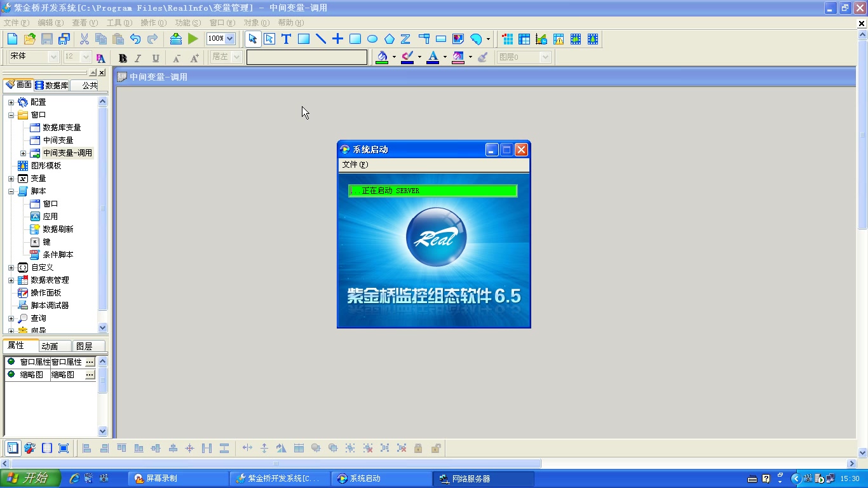Toggle the first bottom-toolbar panel view icon

13,448
